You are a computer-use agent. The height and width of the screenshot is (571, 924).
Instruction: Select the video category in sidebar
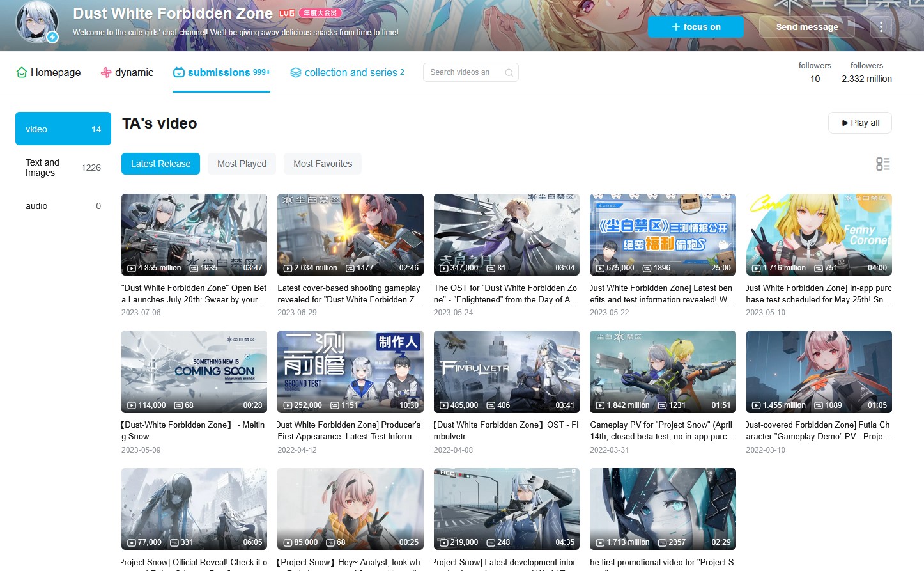point(63,129)
